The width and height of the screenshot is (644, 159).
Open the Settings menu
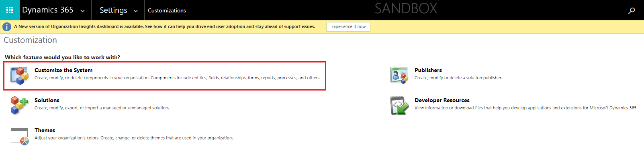point(113,10)
